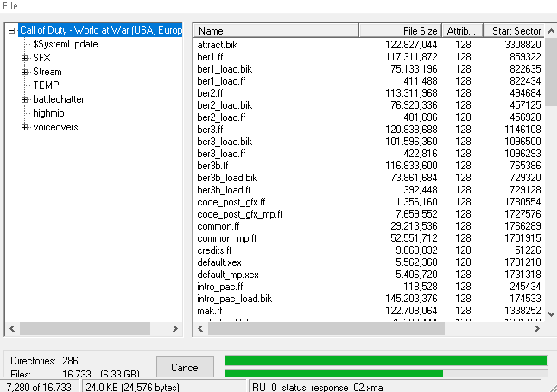Image resolution: width=557 pixels, height=392 pixels.
Task: Click the Directories: 286 label
Action: coord(44,361)
